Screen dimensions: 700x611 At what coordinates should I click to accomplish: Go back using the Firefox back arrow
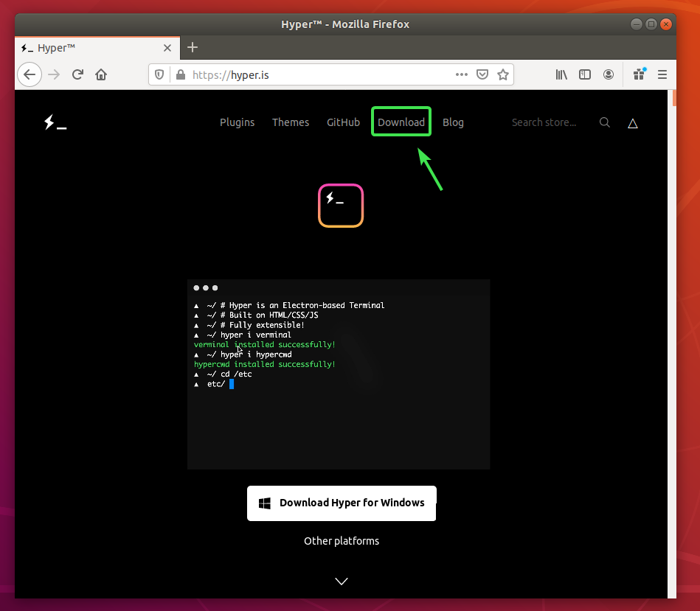(x=30, y=74)
